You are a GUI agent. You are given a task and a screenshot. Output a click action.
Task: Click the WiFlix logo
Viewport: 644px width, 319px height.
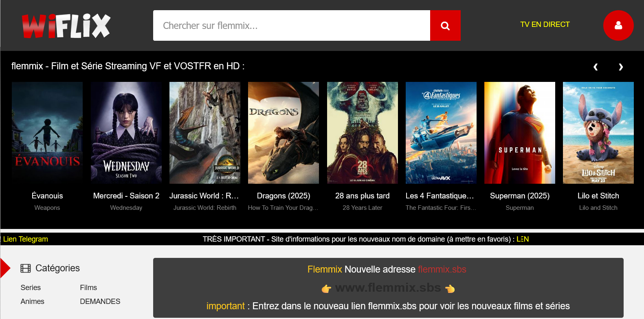click(66, 26)
